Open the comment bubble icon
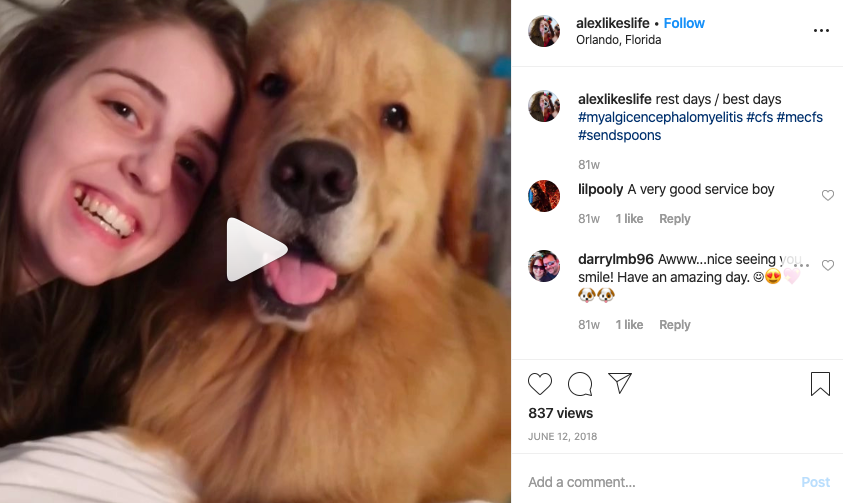 pos(580,384)
